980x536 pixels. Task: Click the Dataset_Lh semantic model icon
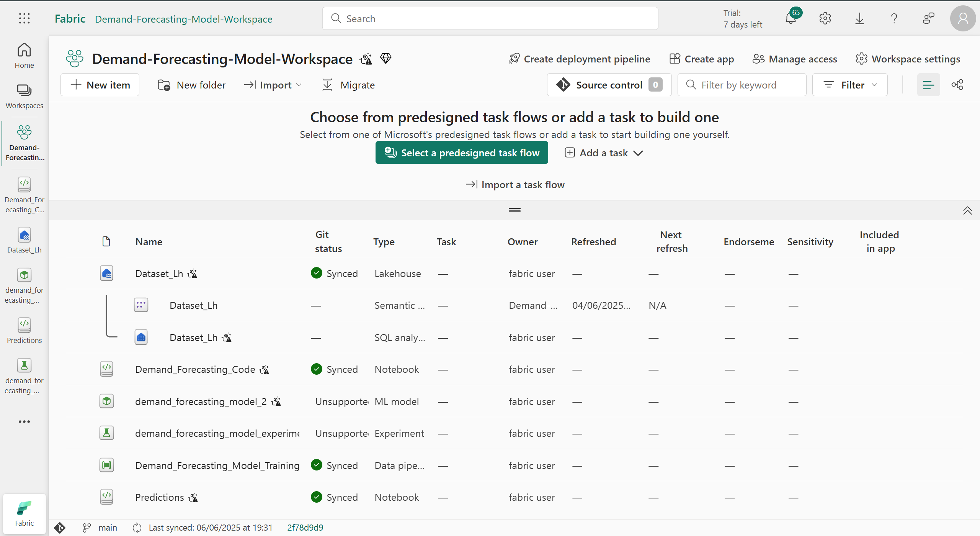(x=141, y=305)
